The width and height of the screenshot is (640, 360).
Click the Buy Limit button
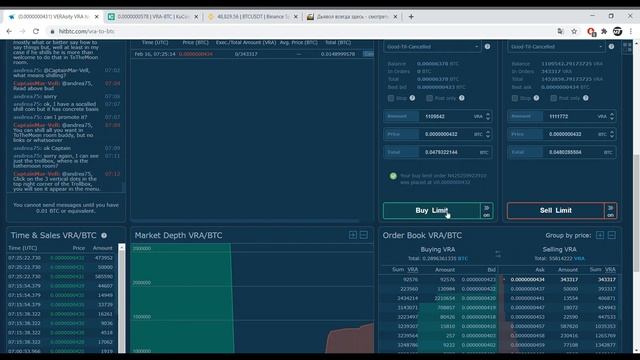[431, 211]
